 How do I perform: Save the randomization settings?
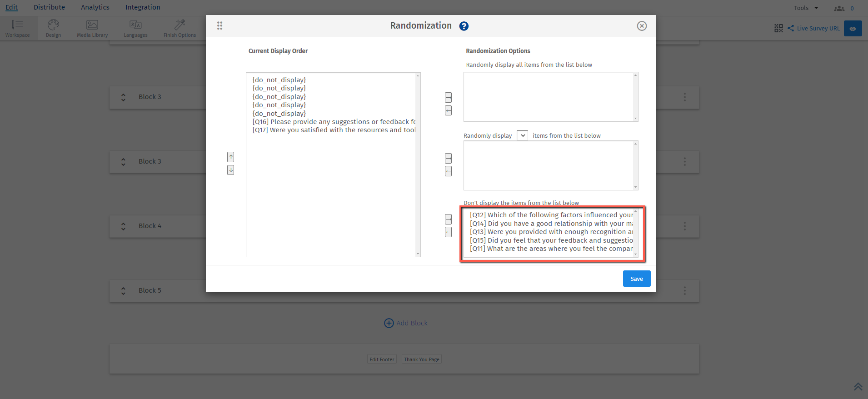pyautogui.click(x=637, y=279)
